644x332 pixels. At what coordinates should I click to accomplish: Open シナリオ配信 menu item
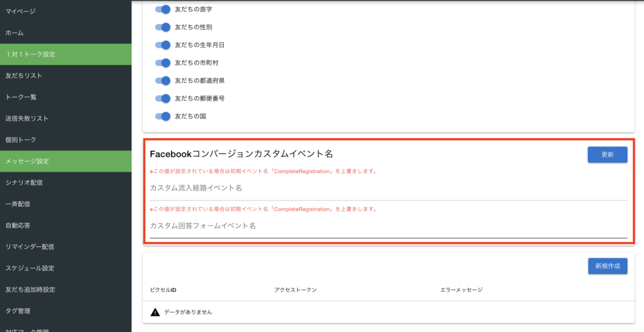24,182
